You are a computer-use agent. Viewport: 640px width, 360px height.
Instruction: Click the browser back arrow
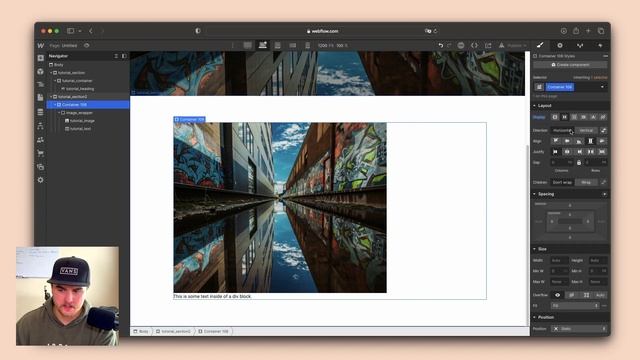[91, 31]
